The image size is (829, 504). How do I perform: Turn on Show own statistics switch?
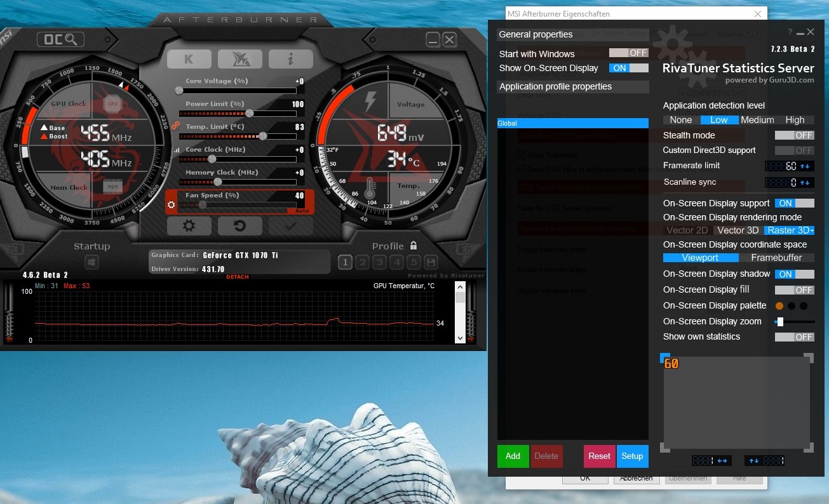coord(795,337)
